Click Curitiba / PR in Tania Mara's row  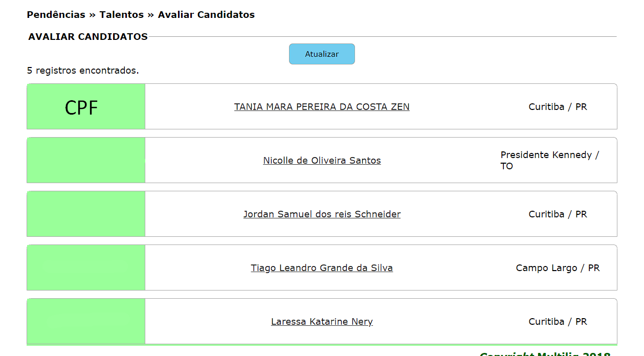[558, 107]
